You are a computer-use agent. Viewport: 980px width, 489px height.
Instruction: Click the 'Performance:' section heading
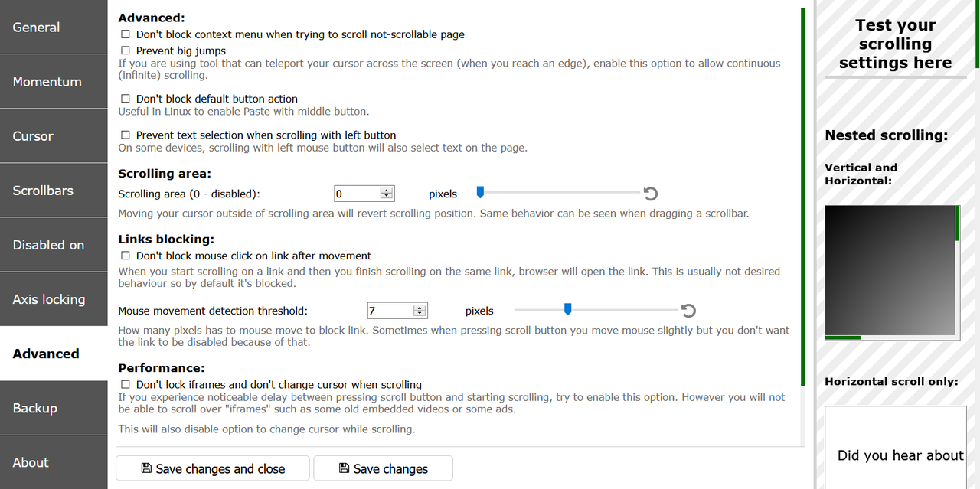pyautogui.click(x=162, y=368)
